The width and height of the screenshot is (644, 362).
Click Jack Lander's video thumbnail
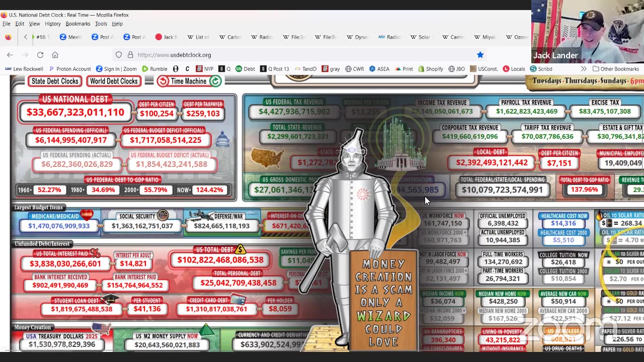click(588, 31)
